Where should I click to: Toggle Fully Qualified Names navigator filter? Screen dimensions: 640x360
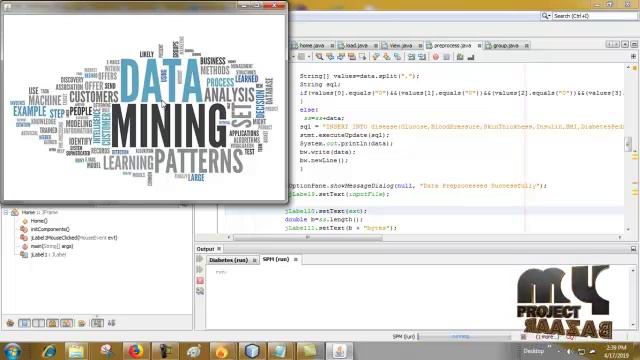[82, 323]
